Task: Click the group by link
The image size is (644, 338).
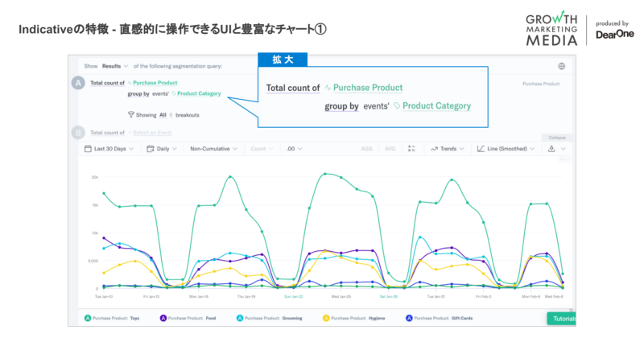Action: (x=138, y=93)
